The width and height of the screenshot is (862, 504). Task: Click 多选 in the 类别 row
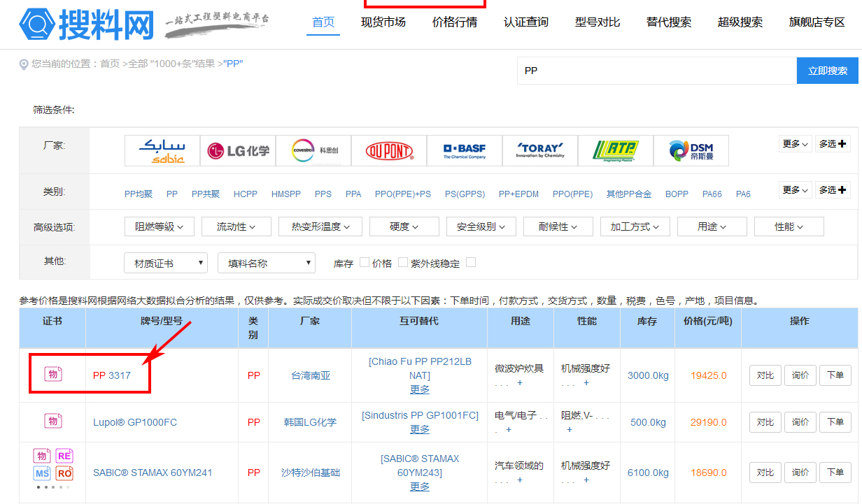point(833,189)
